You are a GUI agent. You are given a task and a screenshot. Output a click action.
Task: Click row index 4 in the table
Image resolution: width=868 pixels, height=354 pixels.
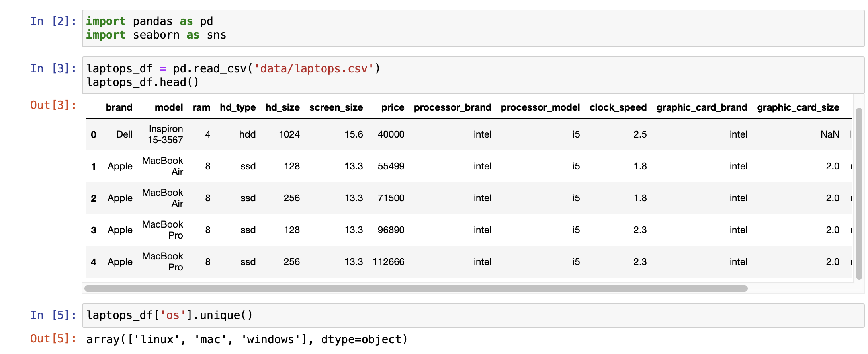(x=94, y=262)
